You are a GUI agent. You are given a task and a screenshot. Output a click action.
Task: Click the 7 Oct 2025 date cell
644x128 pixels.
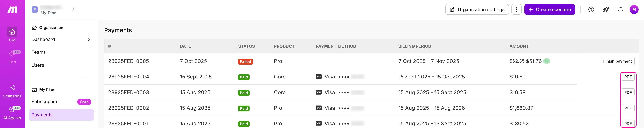click(193, 61)
